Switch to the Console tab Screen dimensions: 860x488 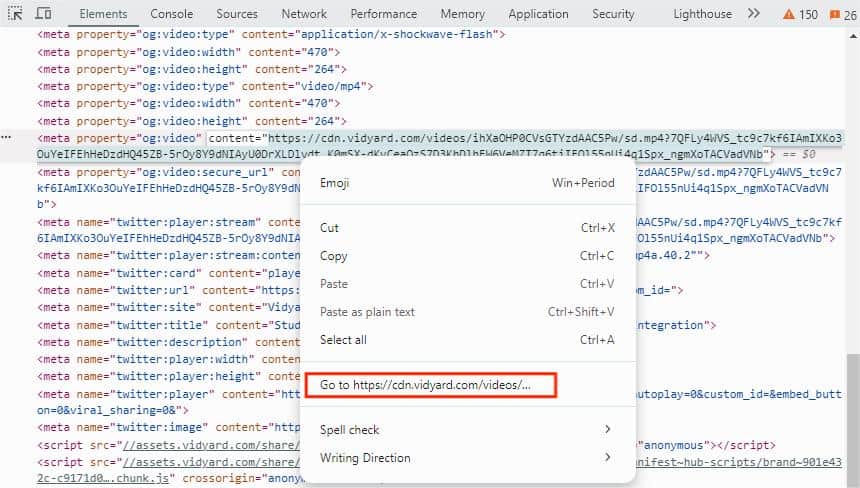(171, 14)
